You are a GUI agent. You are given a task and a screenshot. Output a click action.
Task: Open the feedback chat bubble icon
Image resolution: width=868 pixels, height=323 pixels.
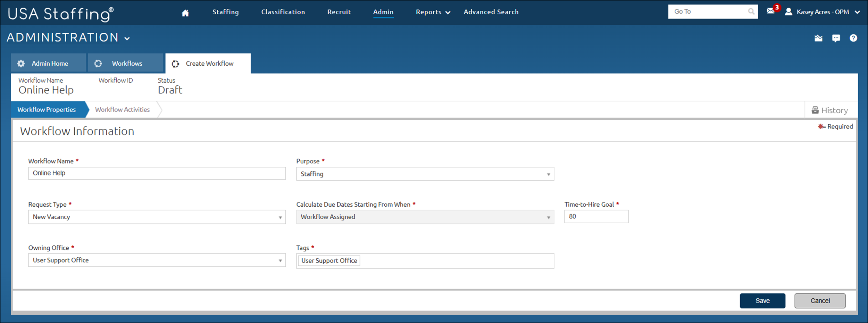pyautogui.click(x=836, y=38)
